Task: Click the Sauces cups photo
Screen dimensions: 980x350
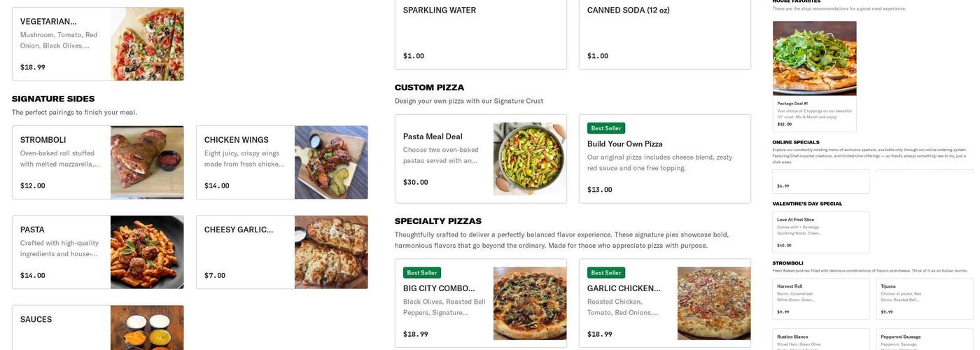Action: pos(147,328)
